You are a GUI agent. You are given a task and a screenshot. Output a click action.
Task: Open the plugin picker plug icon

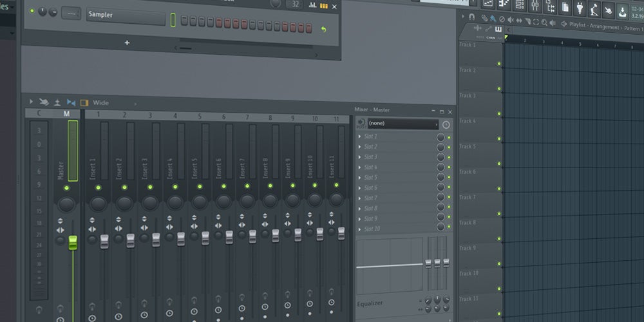(580, 8)
